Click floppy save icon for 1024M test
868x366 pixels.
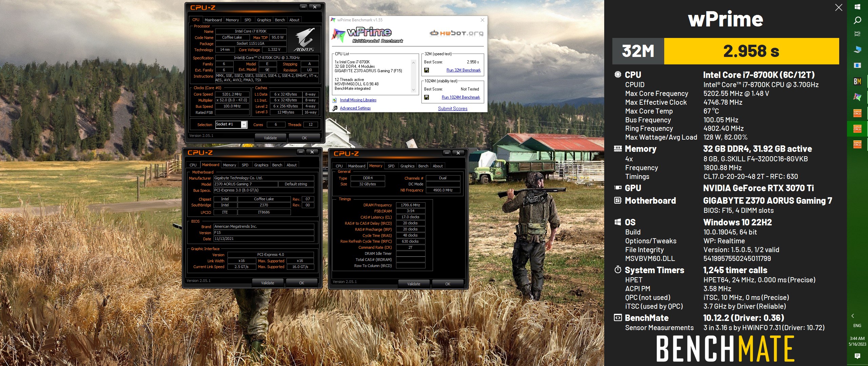pyautogui.click(x=427, y=97)
